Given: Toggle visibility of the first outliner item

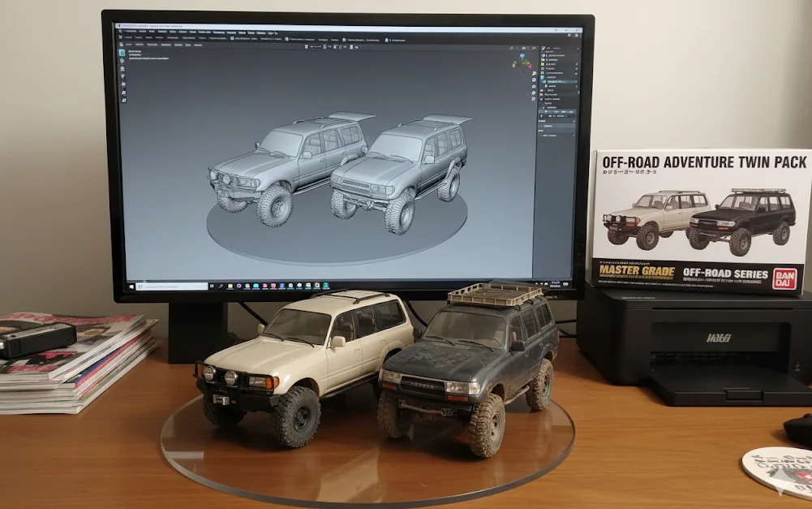Looking at the screenshot, I should [x=576, y=55].
